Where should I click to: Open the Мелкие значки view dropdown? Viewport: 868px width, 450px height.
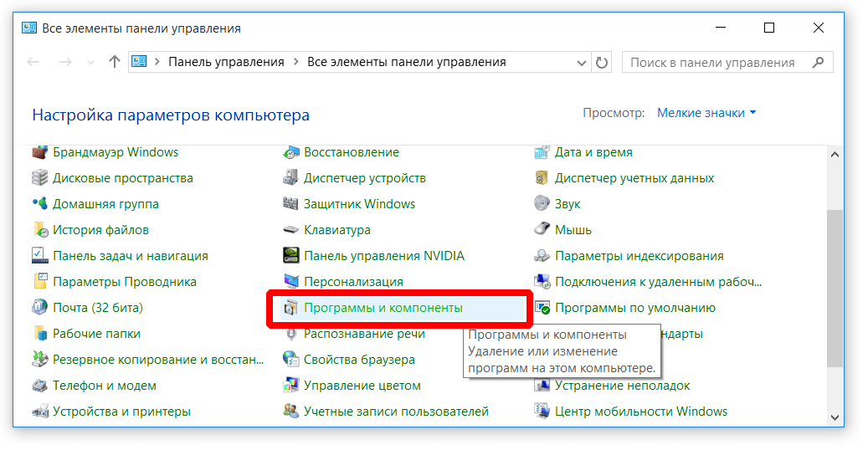point(706,113)
